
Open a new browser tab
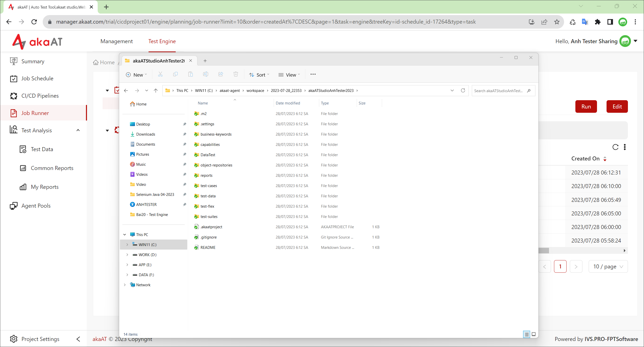tap(106, 7)
